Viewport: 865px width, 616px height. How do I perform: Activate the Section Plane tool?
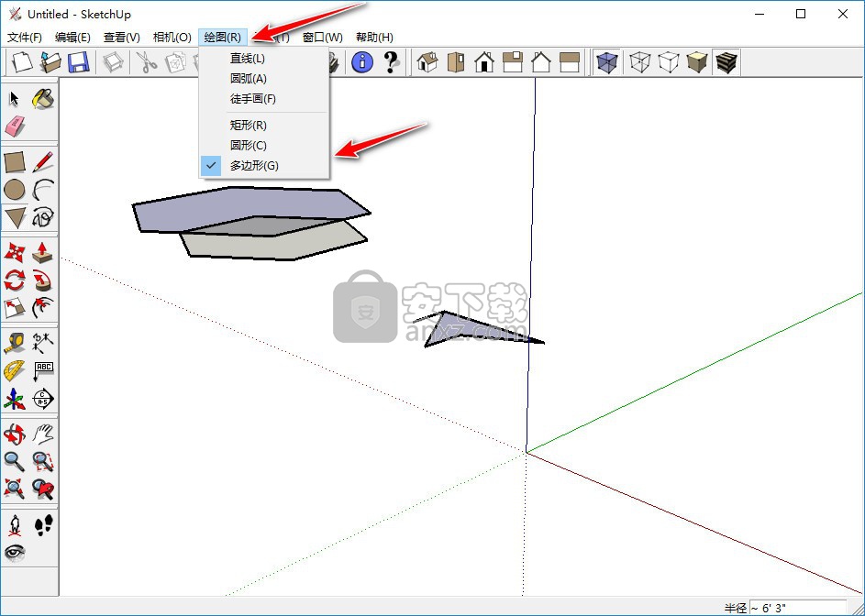click(x=42, y=398)
